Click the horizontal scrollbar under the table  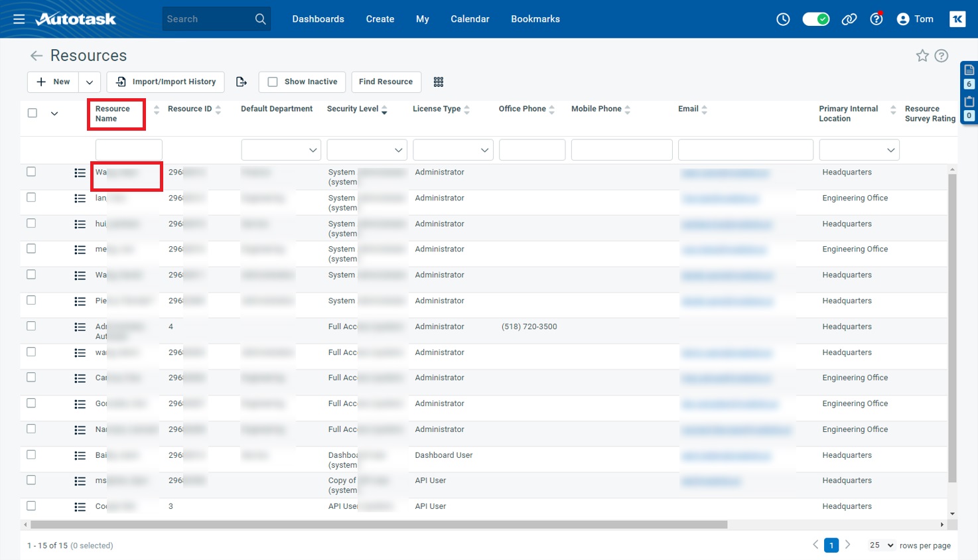[x=378, y=524]
